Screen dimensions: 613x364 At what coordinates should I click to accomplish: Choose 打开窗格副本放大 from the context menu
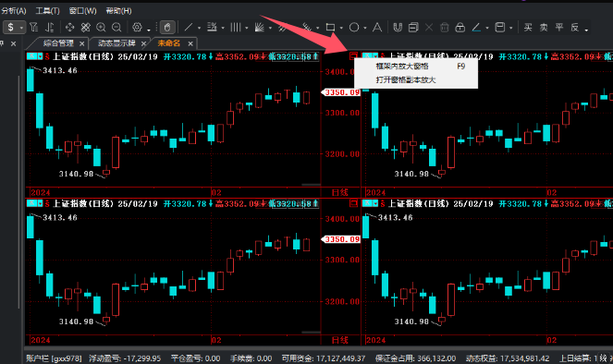pos(416,80)
